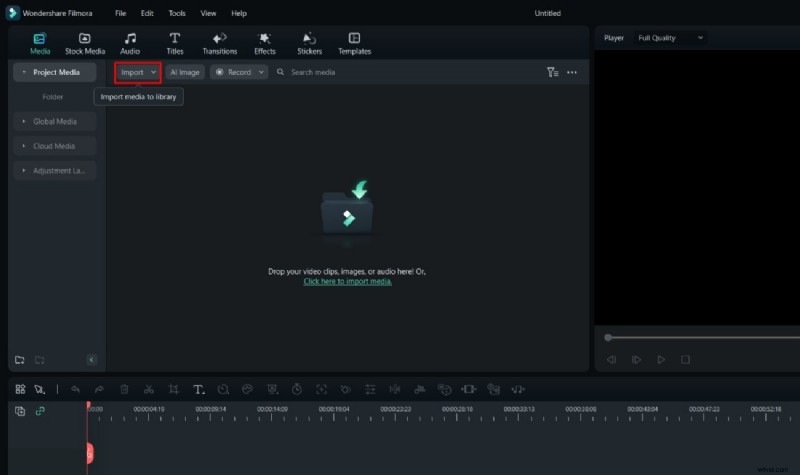Click the player previous frame button

tap(611, 360)
